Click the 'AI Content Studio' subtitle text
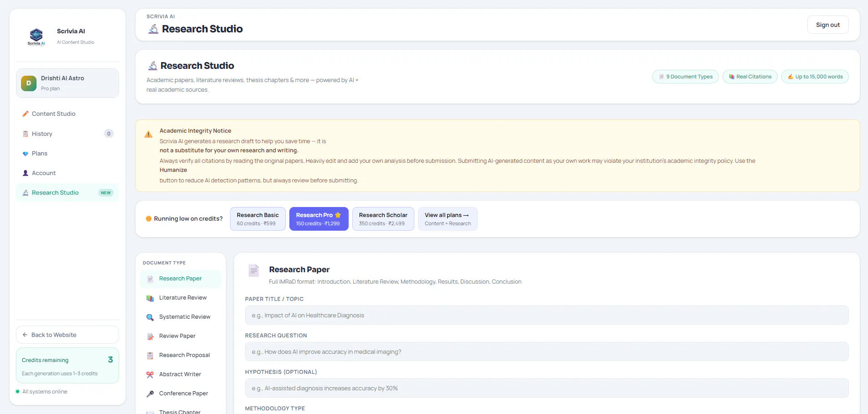Screen dimensions: 868x414 [76, 42]
